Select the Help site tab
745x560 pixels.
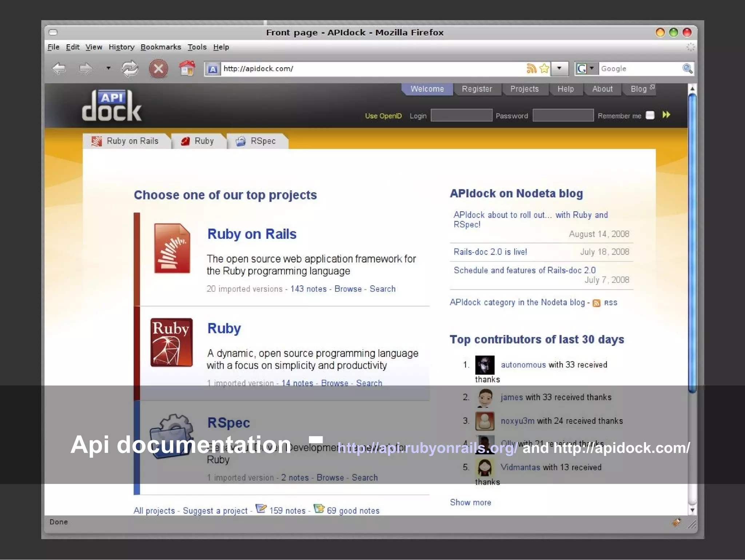point(566,89)
